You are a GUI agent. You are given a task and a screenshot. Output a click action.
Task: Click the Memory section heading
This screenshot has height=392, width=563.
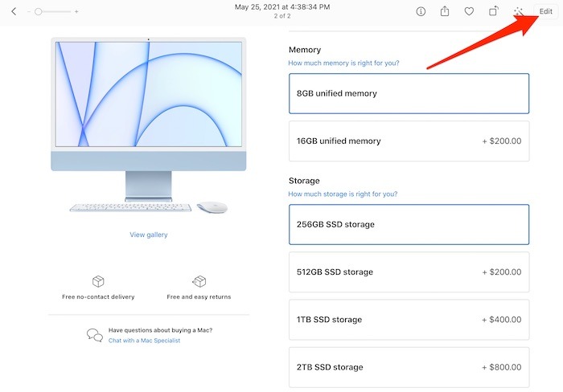click(x=305, y=50)
